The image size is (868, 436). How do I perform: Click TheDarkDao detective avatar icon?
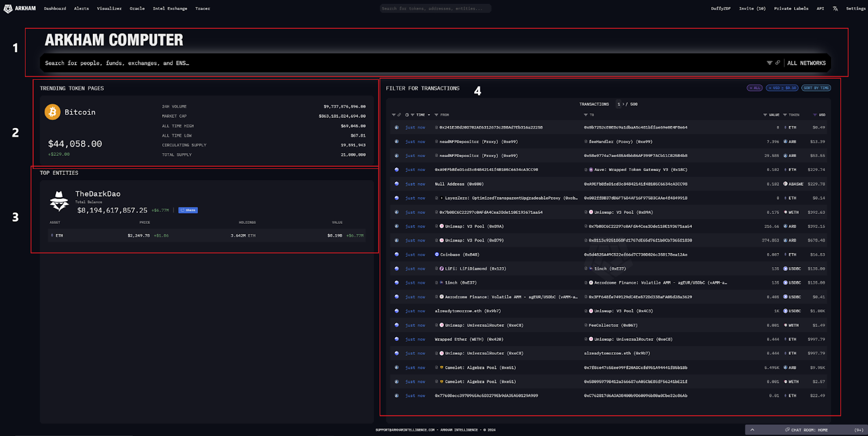click(59, 201)
